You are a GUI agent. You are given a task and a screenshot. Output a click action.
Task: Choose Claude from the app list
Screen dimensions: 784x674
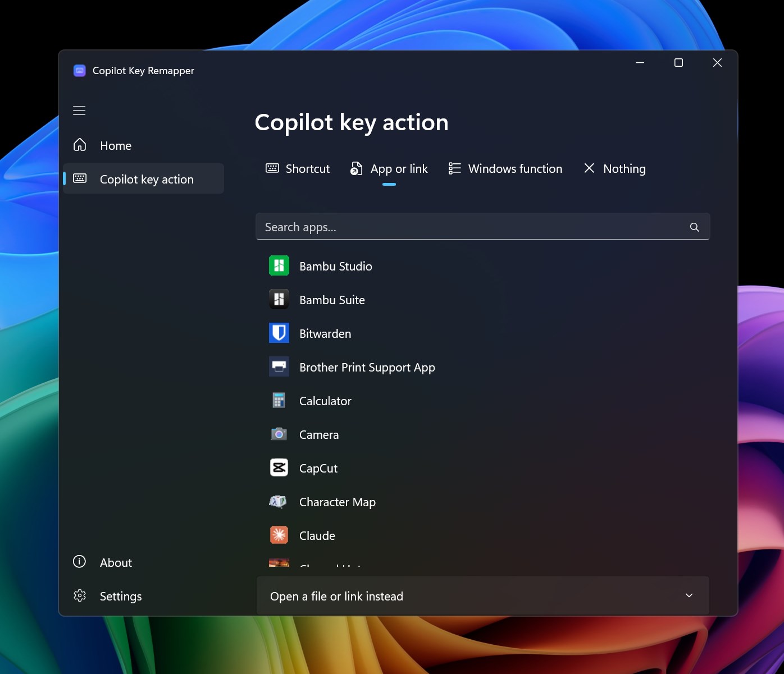(483, 535)
